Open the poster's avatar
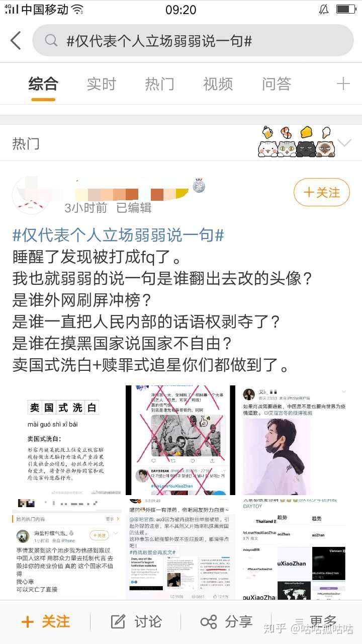Screen dimensions: 362x644 click(x=31, y=195)
